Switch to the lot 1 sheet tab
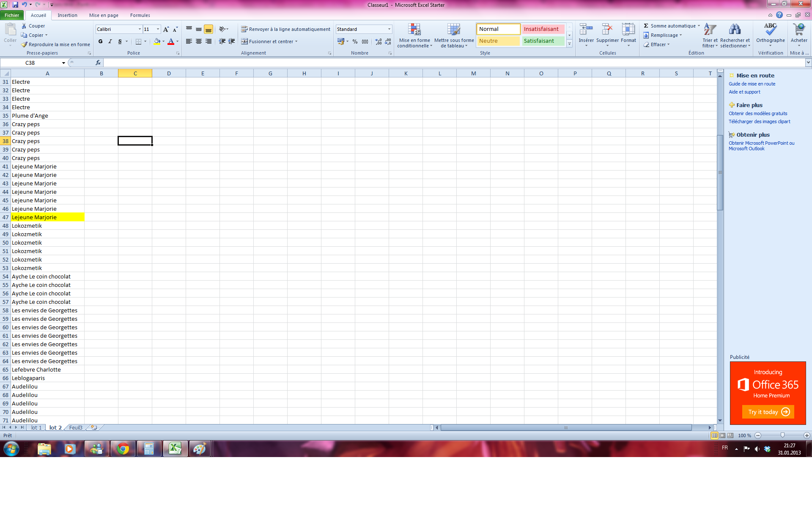The image size is (812, 518). pos(36,427)
